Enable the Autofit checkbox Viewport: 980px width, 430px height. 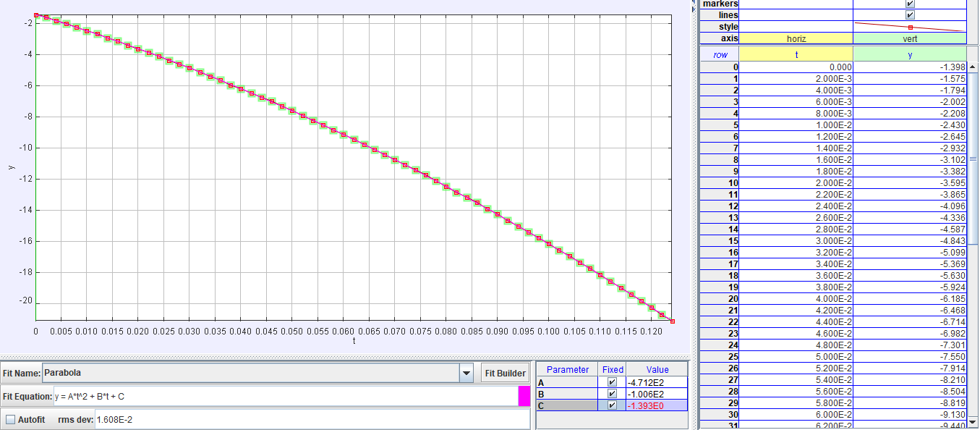coord(11,419)
